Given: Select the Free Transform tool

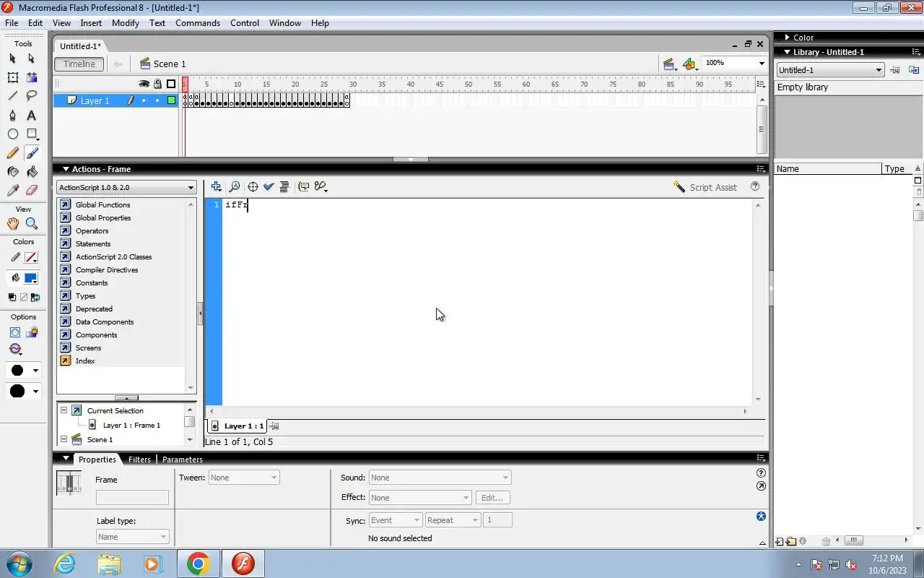Looking at the screenshot, I should click(13, 77).
